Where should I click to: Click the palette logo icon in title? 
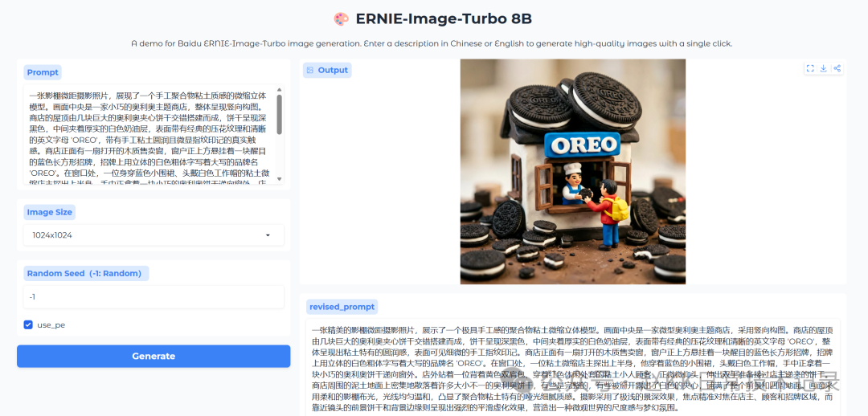(x=341, y=18)
